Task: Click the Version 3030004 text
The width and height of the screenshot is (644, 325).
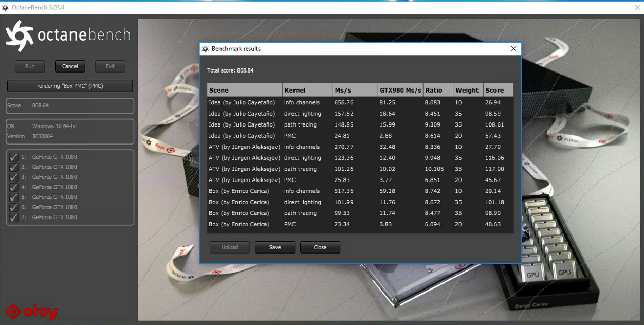Action: pyautogui.click(x=30, y=136)
